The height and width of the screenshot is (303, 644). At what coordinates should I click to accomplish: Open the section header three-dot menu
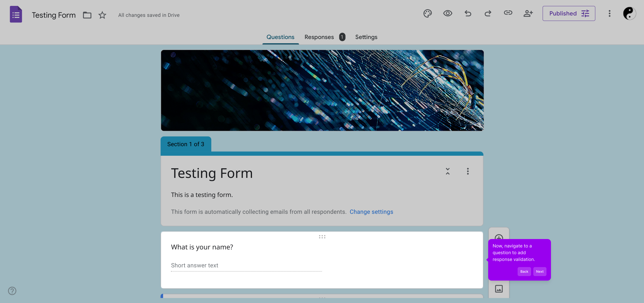point(468,171)
